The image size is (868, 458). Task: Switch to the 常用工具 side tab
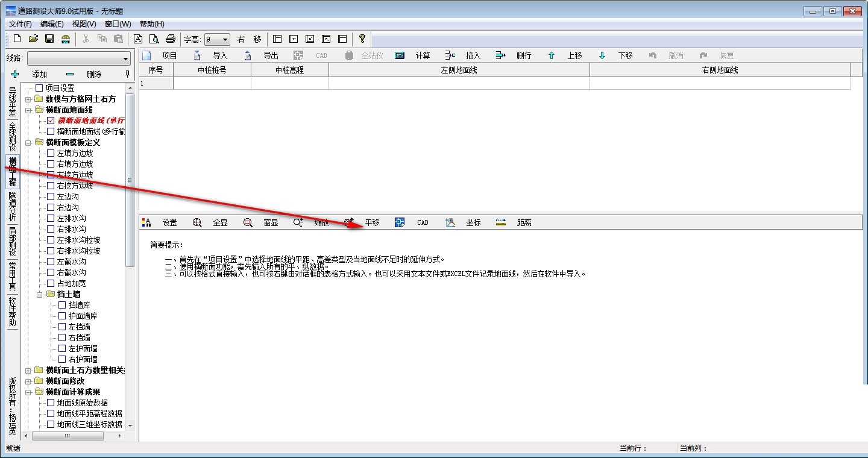[x=12, y=276]
